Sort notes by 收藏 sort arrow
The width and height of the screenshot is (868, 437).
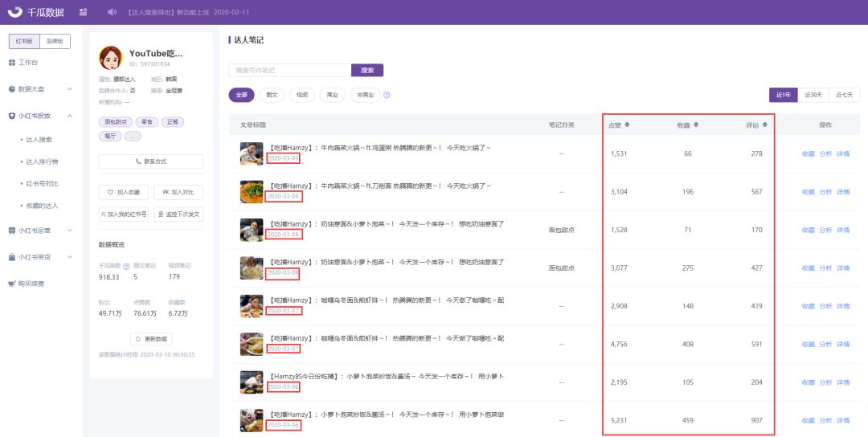[x=696, y=125]
